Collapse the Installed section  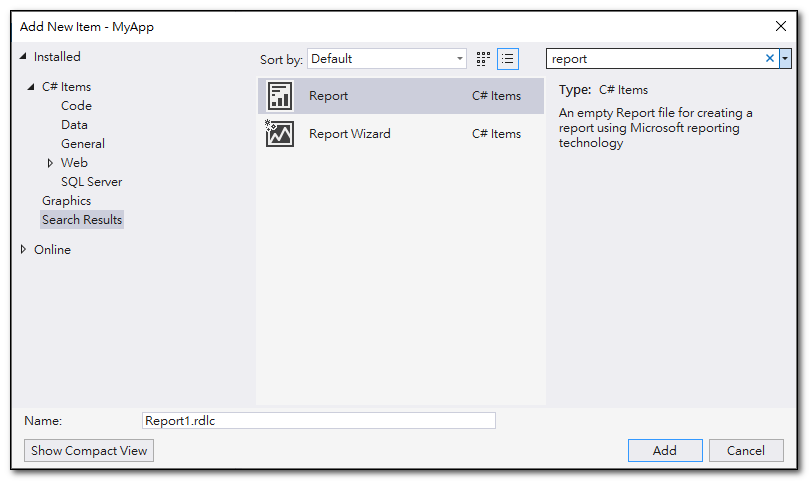tap(24, 57)
